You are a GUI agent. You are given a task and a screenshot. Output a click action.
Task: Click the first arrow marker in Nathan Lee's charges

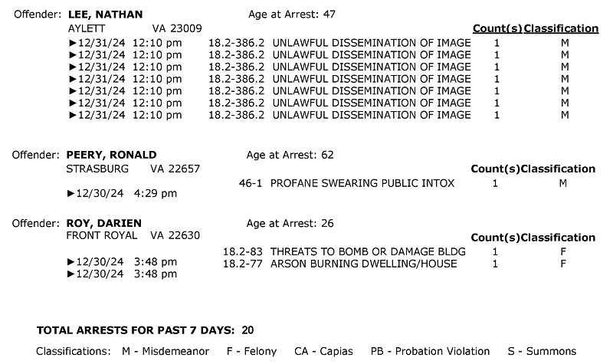(72, 42)
